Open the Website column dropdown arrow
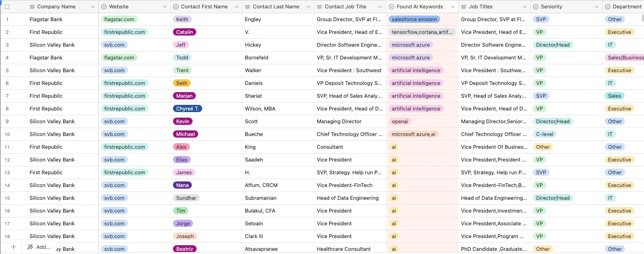Screen dimensions: 644x254 click(165, 7)
